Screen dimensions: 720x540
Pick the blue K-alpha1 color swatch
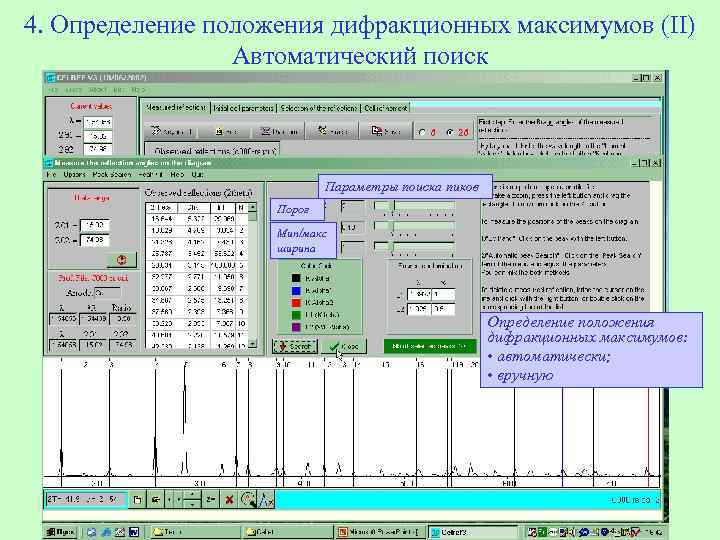click(x=296, y=291)
